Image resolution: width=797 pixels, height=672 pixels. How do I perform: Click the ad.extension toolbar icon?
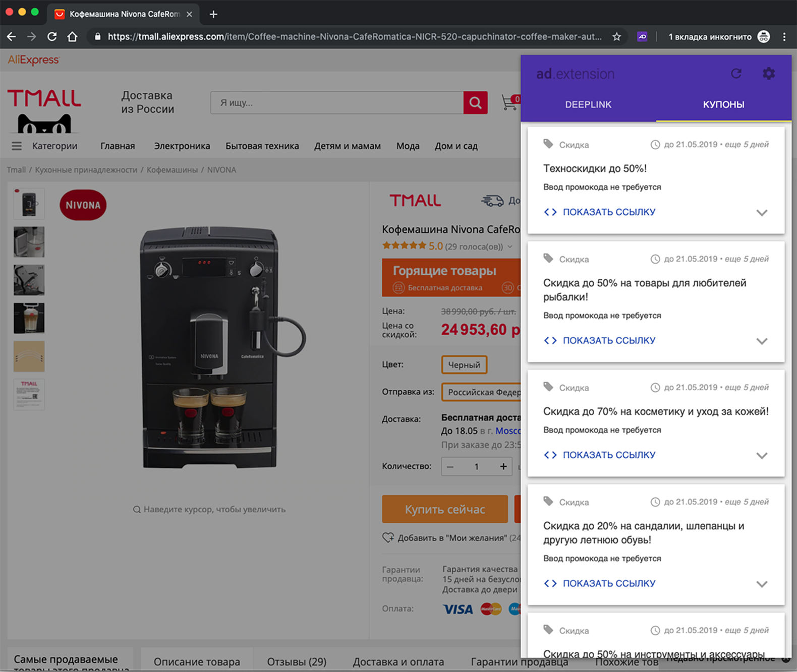click(642, 37)
